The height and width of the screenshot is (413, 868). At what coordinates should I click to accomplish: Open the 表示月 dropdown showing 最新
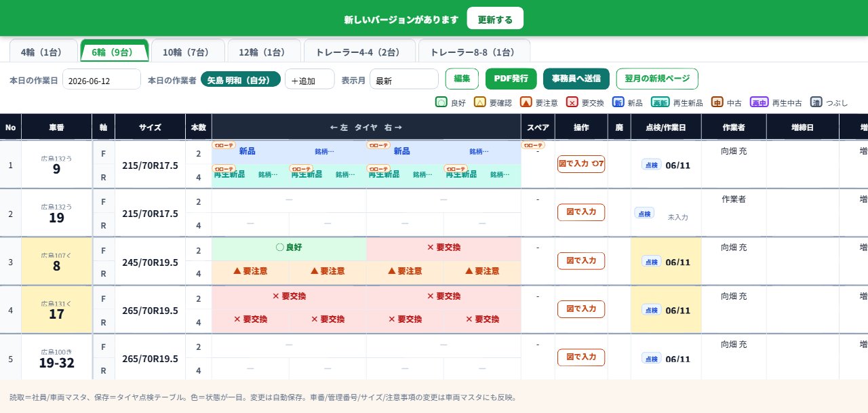coord(403,79)
